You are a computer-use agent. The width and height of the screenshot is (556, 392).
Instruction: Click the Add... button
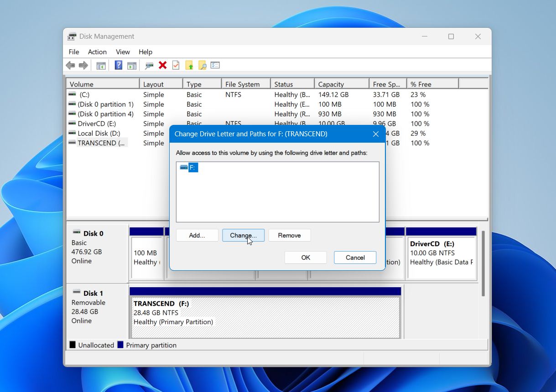pyautogui.click(x=197, y=235)
